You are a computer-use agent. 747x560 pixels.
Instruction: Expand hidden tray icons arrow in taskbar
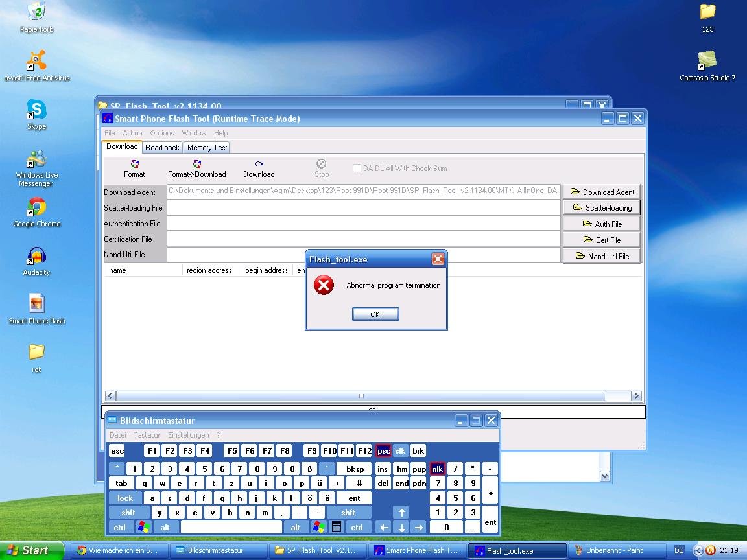coord(698,550)
